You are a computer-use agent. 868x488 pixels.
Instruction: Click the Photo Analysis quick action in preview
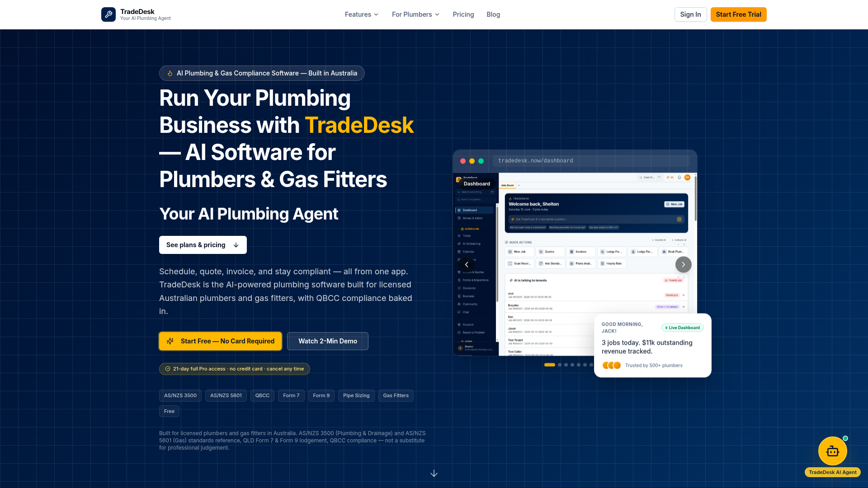[581, 263]
